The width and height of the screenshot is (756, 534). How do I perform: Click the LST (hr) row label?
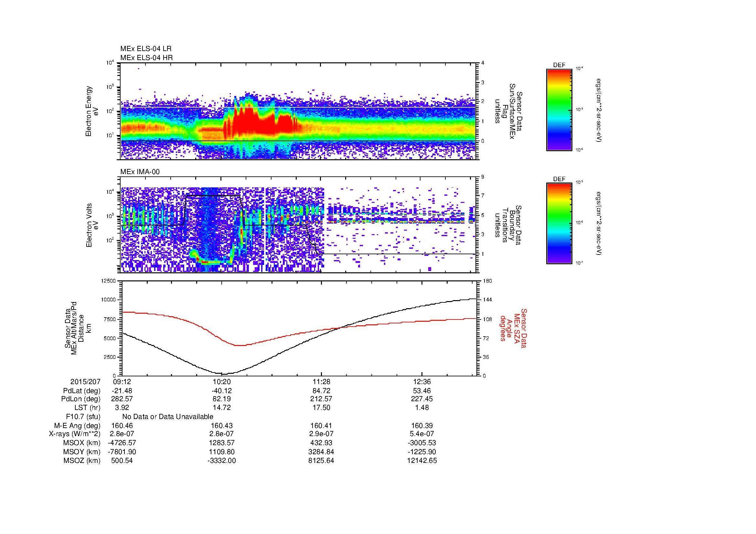click(87, 408)
